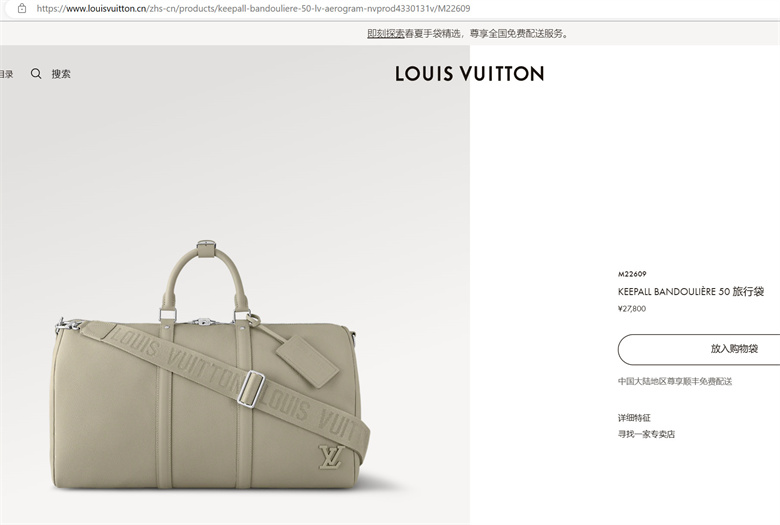Click the silver strap buckle on bag
This screenshot has width=780, height=525.
[x=251, y=389]
